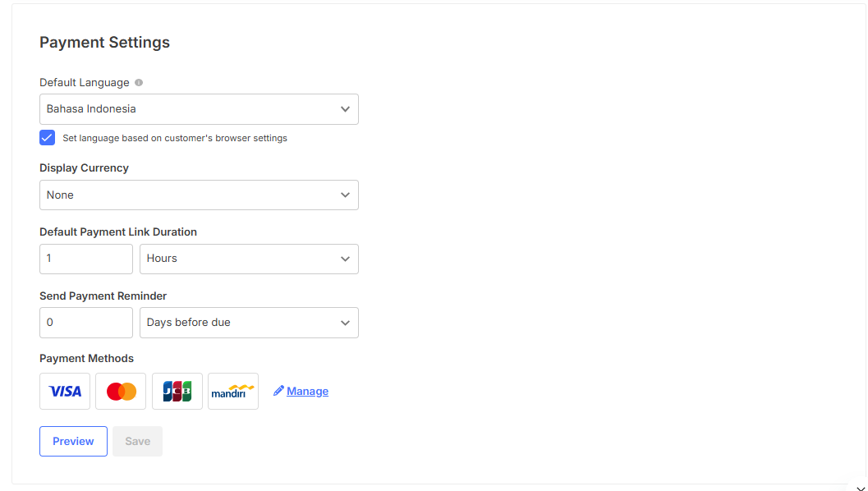Click the Payment Settings heading
This screenshot has height=491, width=868.
click(104, 43)
